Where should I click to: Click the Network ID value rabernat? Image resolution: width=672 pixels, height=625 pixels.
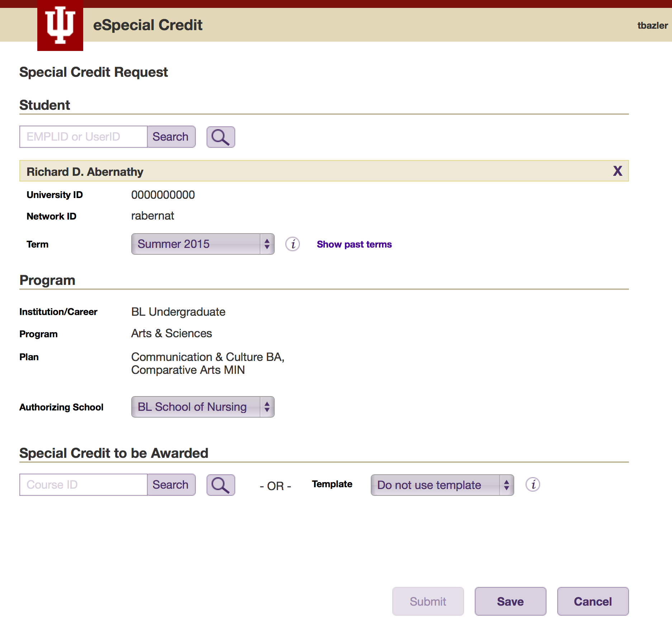click(x=152, y=216)
